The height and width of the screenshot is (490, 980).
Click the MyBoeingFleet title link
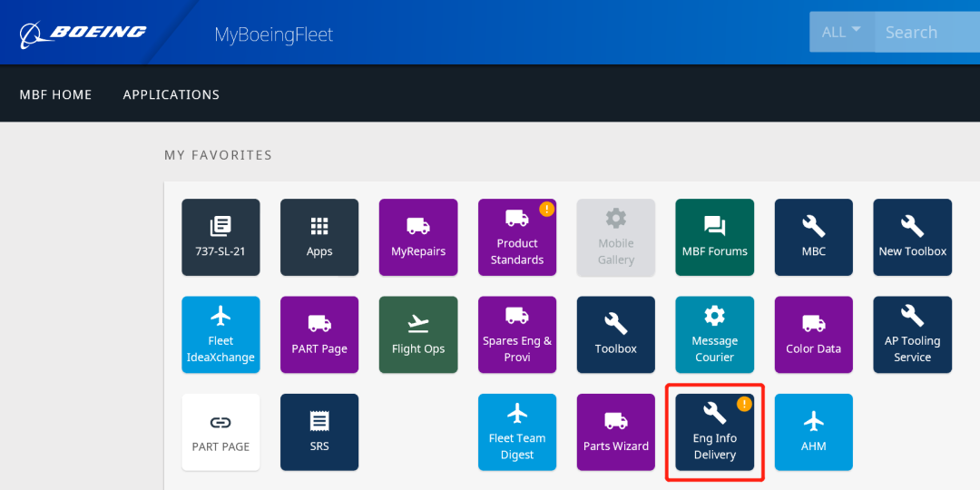[274, 34]
